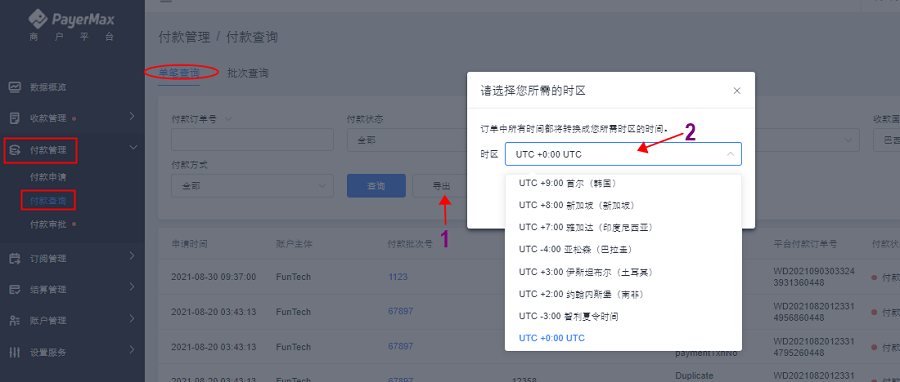The image size is (900, 382).
Task: Click the blue 查询 button
Action: pyautogui.click(x=376, y=186)
